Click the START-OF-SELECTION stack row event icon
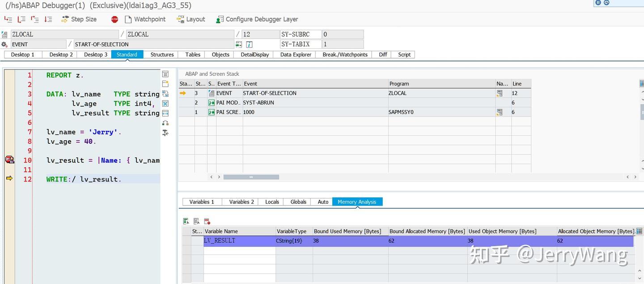This screenshot has width=644, height=284. (211, 93)
